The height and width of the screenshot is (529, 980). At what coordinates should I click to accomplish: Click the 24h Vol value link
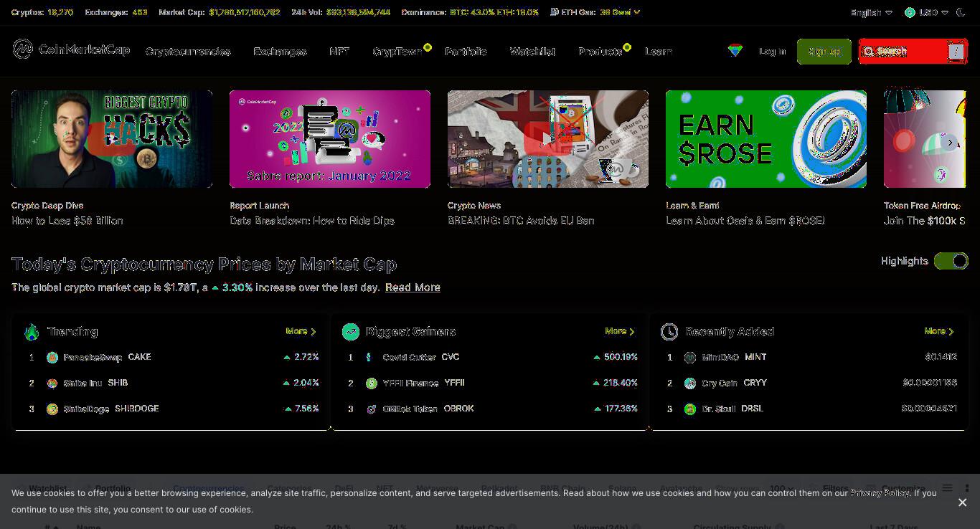(x=359, y=12)
